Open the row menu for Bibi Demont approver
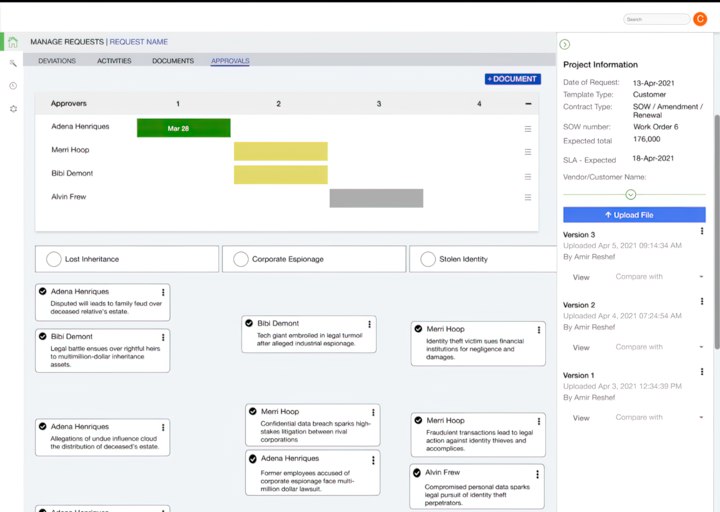Viewport: 720px width, 512px height. pyautogui.click(x=528, y=176)
